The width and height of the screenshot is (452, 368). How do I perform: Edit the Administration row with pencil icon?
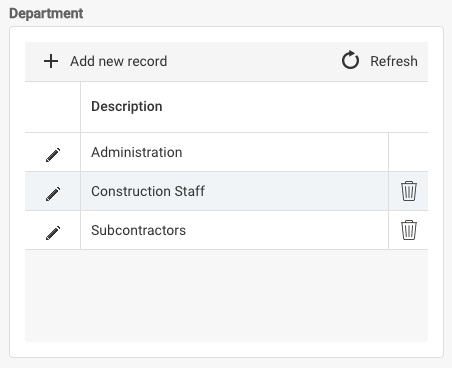click(x=53, y=155)
